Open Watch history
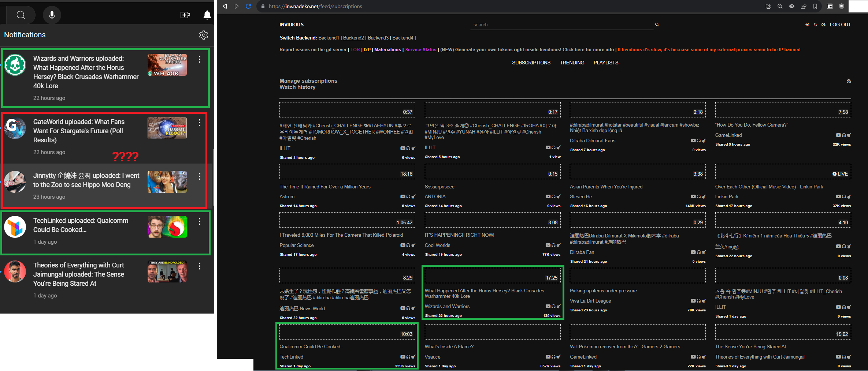 coord(297,87)
